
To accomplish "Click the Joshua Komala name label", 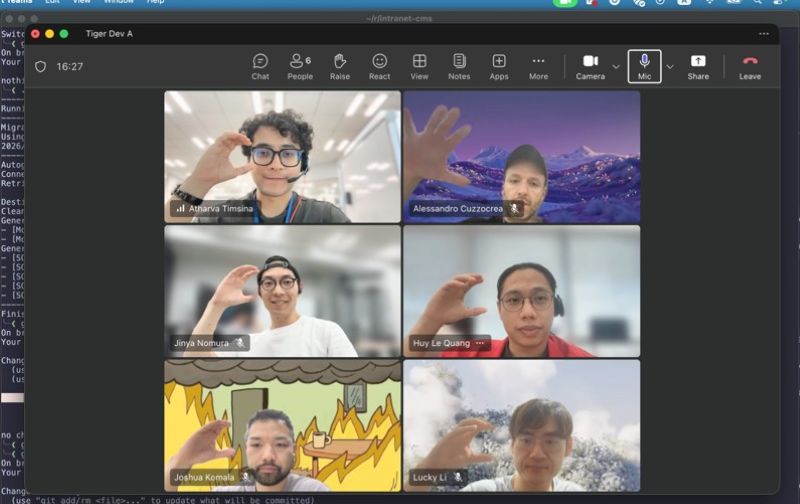I will 204,477.
